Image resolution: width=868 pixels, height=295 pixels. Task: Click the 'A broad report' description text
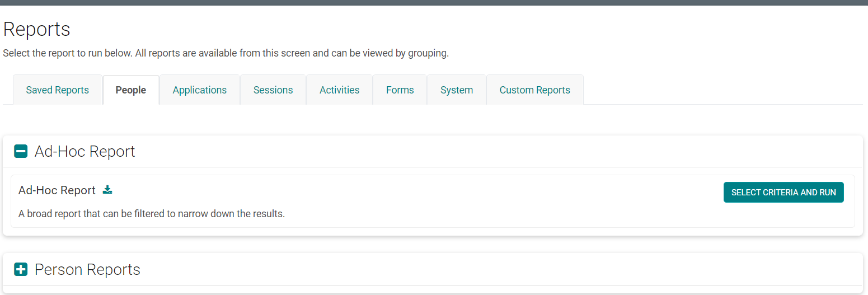(152, 214)
